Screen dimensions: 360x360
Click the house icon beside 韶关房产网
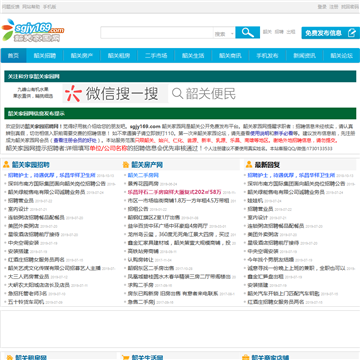pyautogui.click(x=126, y=165)
